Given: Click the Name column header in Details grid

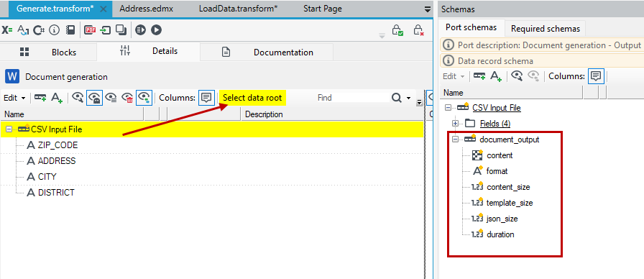Looking at the screenshot, I should click(72, 114).
